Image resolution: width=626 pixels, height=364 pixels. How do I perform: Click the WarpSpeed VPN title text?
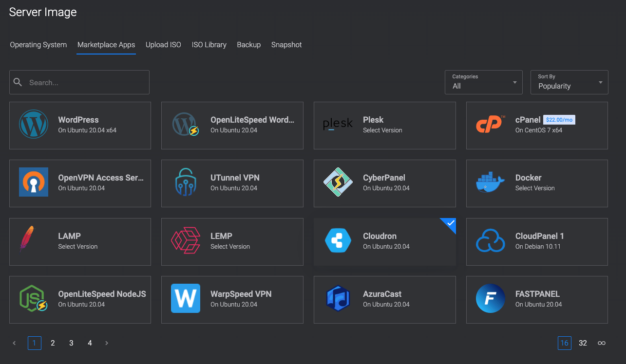pyautogui.click(x=241, y=294)
